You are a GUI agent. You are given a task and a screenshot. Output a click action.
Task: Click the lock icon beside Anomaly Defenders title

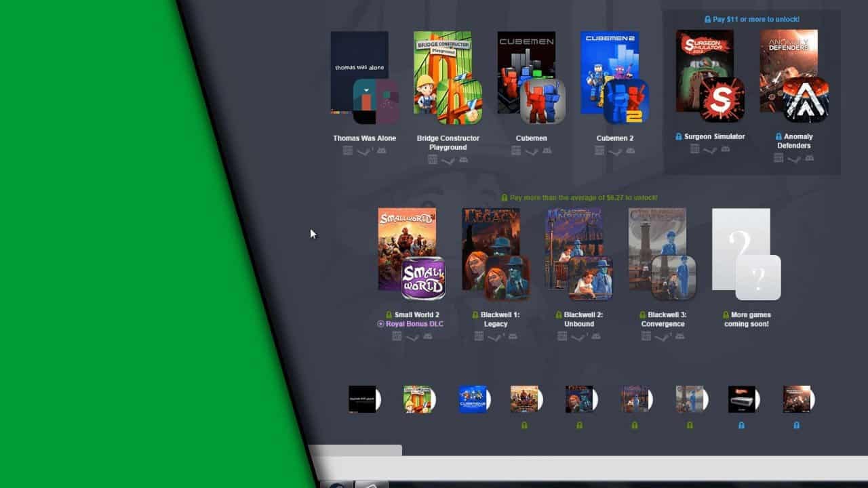[x=778, y=137]
